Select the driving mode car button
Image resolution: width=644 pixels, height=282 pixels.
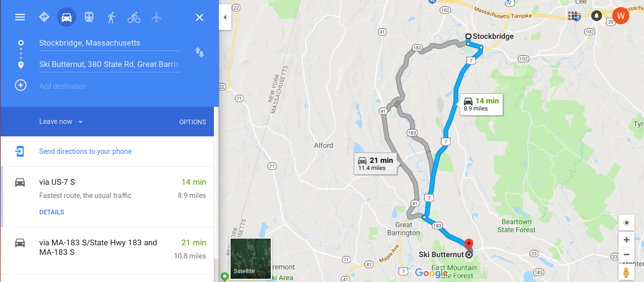[67, 17]
